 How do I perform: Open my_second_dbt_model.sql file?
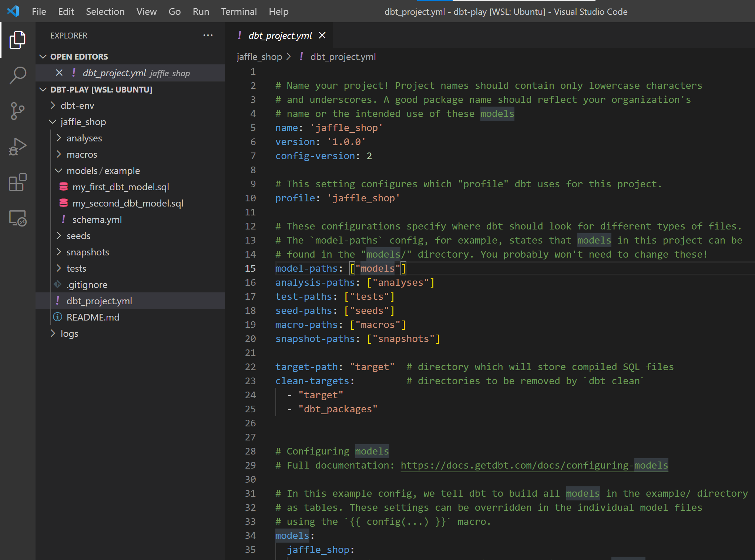click(x=128, y=203)
